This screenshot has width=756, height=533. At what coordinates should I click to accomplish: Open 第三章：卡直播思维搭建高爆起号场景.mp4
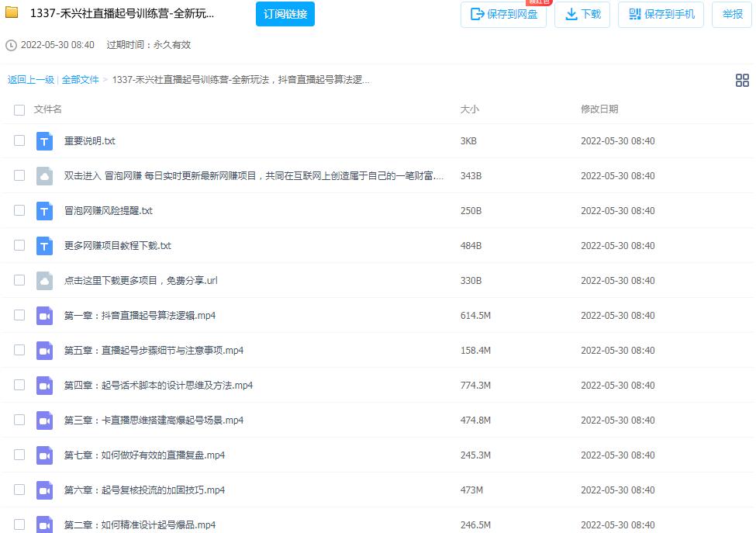(x=154, y=421)
